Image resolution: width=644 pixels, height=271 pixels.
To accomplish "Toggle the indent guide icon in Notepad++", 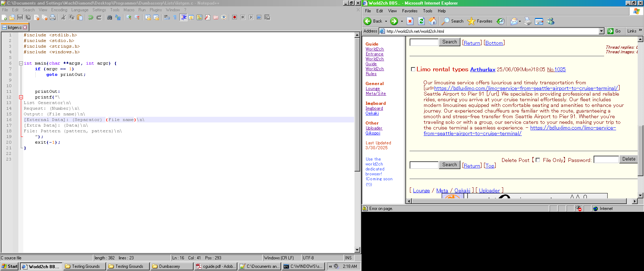I will 183,17.
